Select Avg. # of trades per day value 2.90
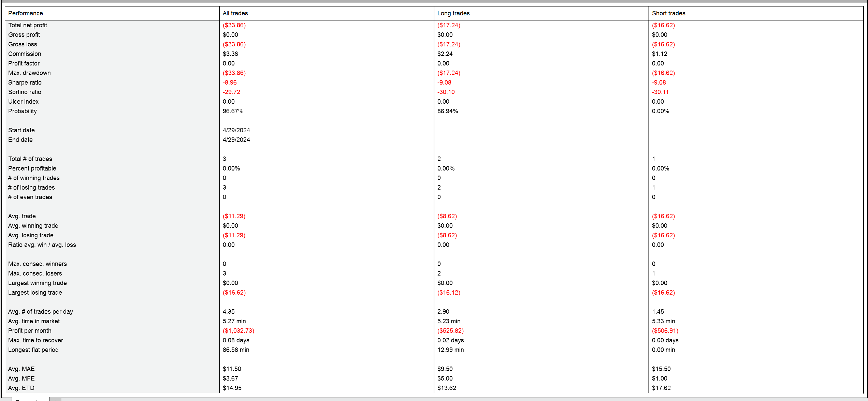Viewport: 868px width, 401px height. pos(443,312)
